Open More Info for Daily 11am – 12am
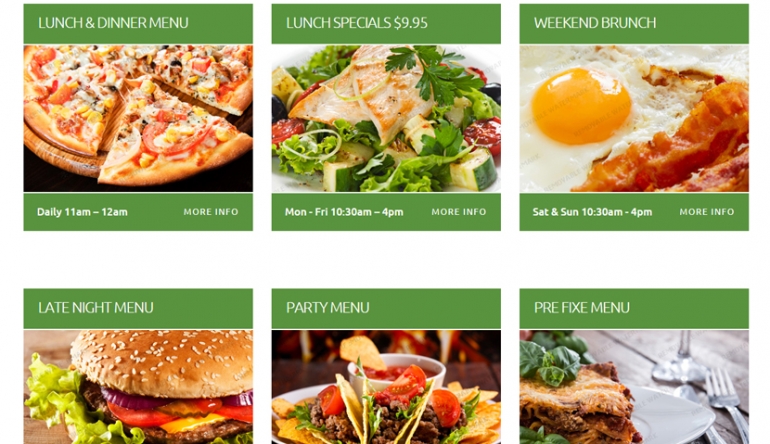The width and height of the screenshot is (770, 444). coord(211,212)
